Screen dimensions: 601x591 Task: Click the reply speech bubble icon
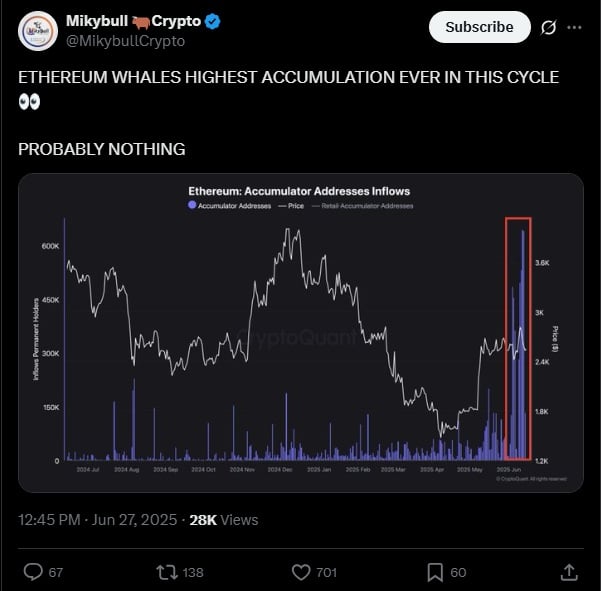(x=33, y=572)
